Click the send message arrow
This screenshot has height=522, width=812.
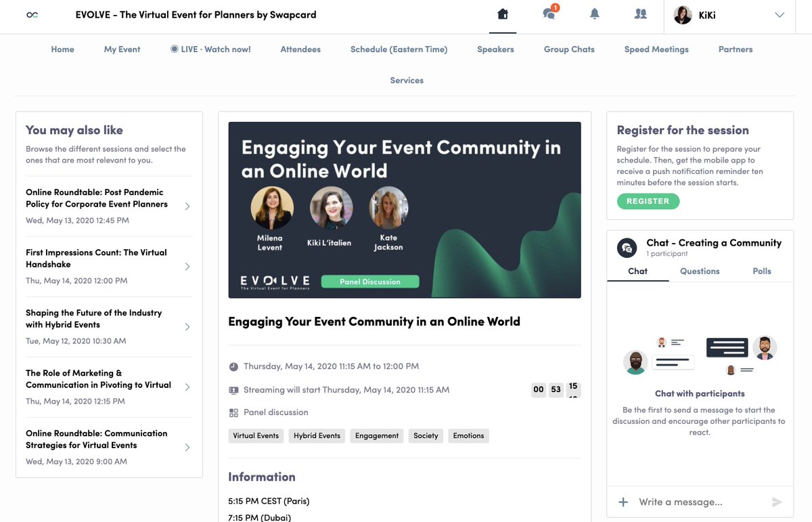777,502
